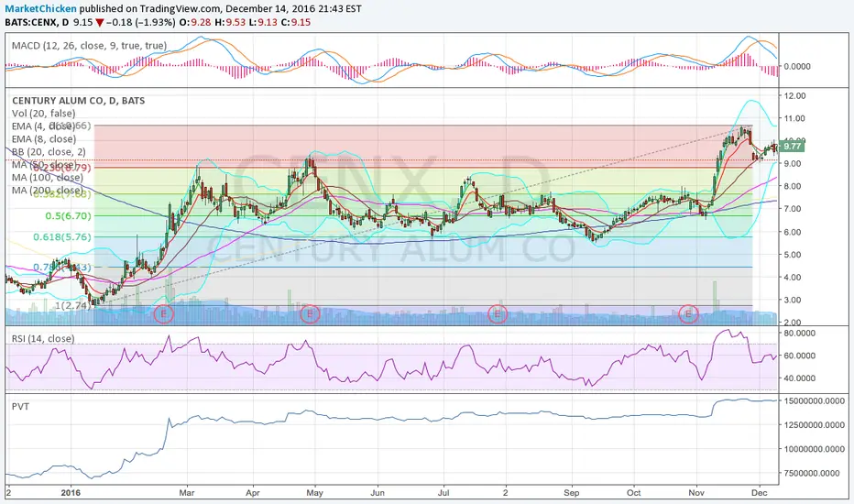Image resolution: width=854 pixels, height=504 pixels.
Task: Click the 12.00 price axis label
Action: point(794,95)
